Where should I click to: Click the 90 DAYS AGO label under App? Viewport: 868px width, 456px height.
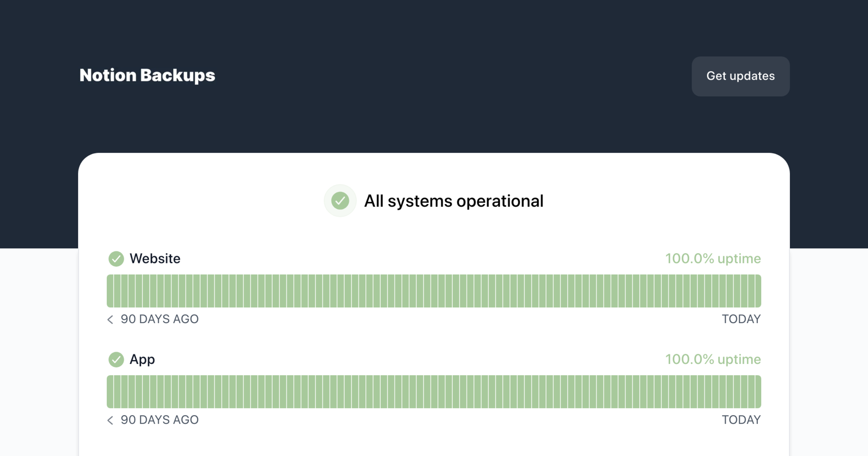pyautogui.click(x=159, y=420)
